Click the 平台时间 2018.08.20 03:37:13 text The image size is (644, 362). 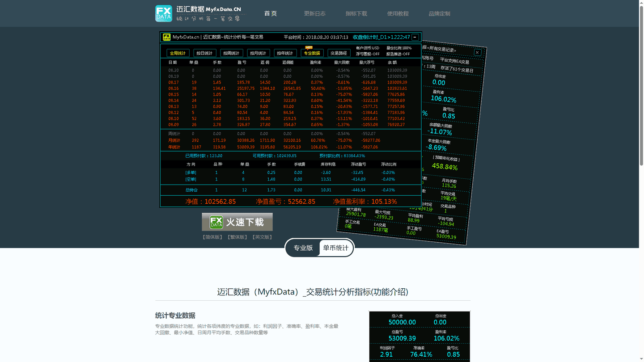[316, 37]
